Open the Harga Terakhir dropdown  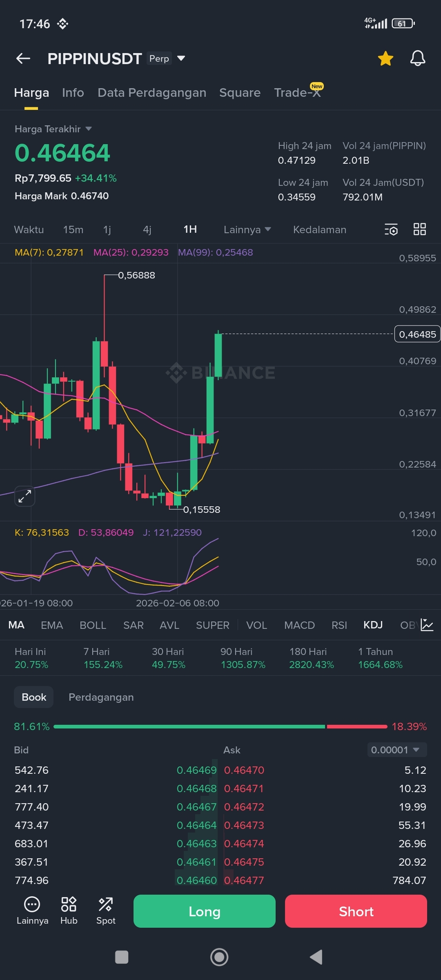(x=53, y=129)
